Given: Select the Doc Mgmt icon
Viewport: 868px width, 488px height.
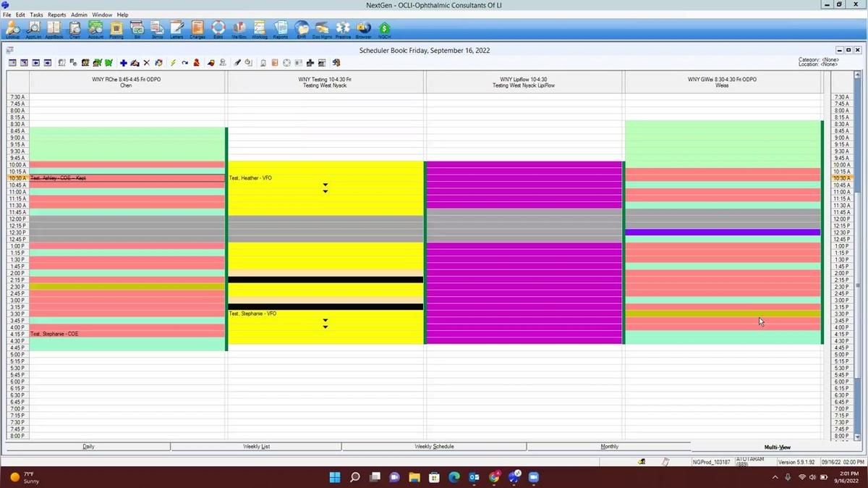Looking at the screenshot, I should [x=322, y=29].
